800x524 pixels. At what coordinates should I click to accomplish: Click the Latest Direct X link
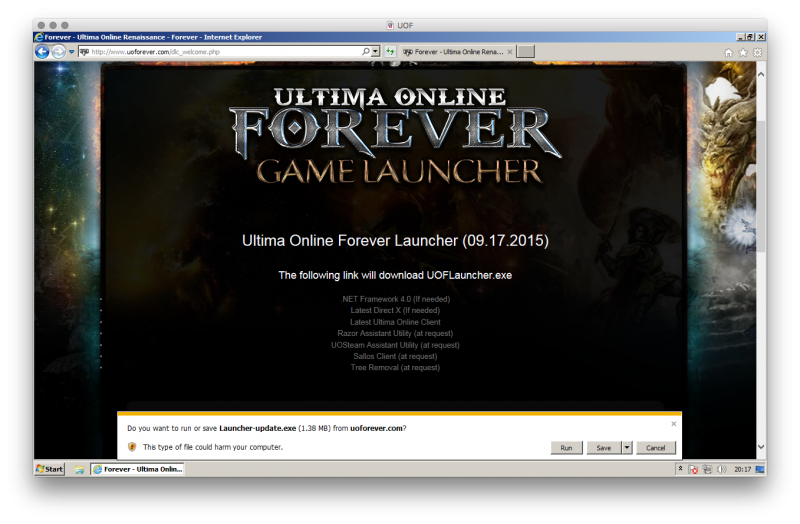click(x=395, y=310)
